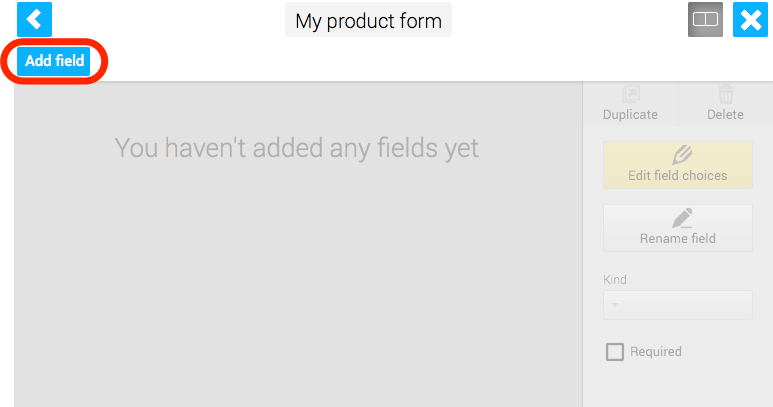Tick the Required checkbox
The height and width of the screenshot is (407, 773).
pyautogui.click(x=614, y=352)
